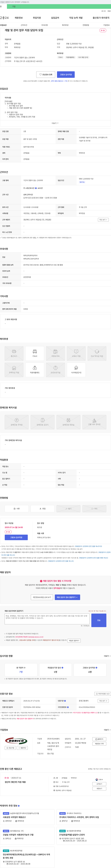Open the 직업 능력 개발 menu
Viewport: 111px width, 868px height.
click(x=76, y=18)
